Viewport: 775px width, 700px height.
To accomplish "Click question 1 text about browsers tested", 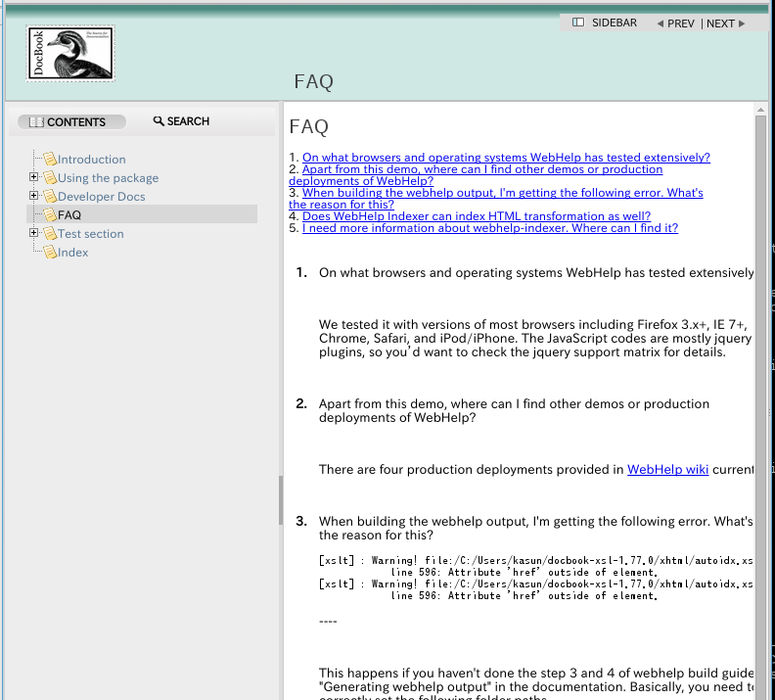I will 536,272.
